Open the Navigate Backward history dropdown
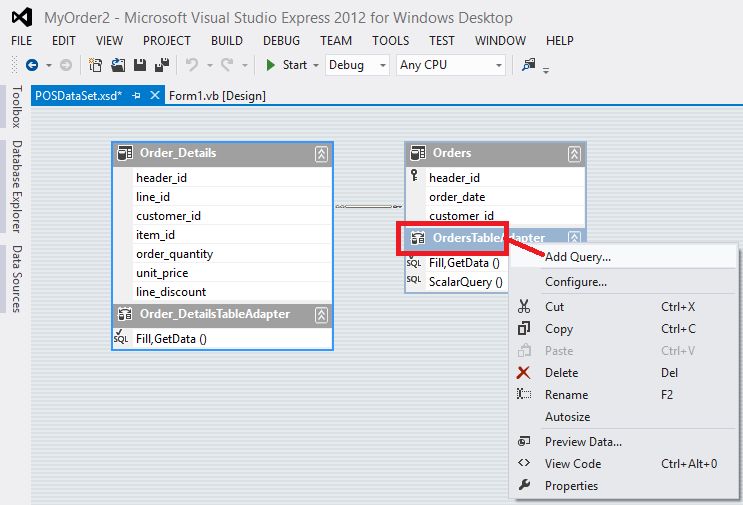The width and height of the screenshot is (743, 505). 49,65
